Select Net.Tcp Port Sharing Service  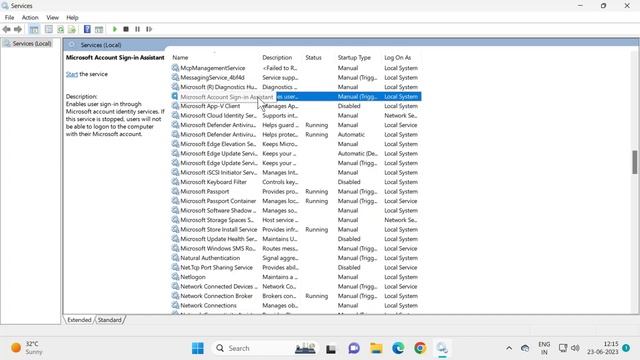(296, 268)
